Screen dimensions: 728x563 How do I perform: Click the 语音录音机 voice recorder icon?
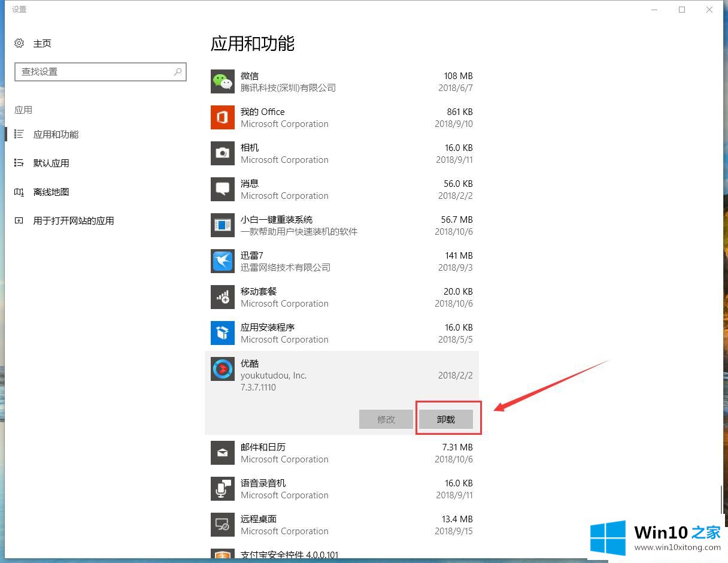tap(223, 489)
